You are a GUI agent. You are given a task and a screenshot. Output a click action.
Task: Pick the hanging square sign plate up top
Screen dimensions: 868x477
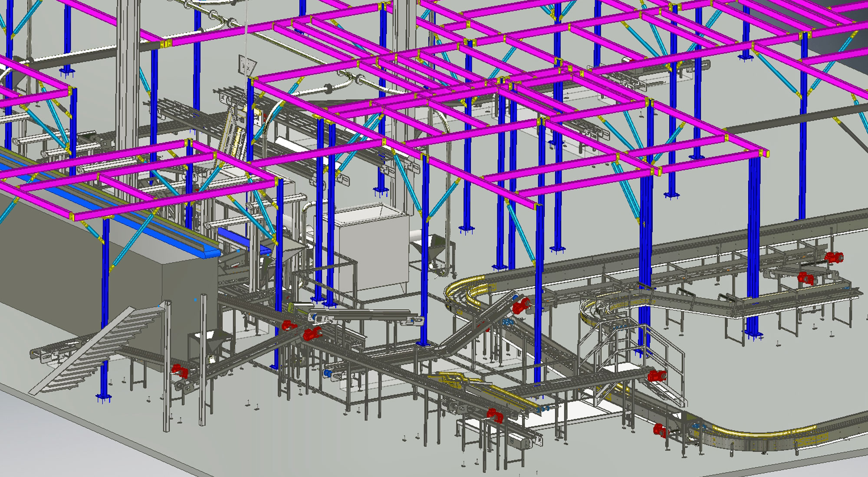246,66
